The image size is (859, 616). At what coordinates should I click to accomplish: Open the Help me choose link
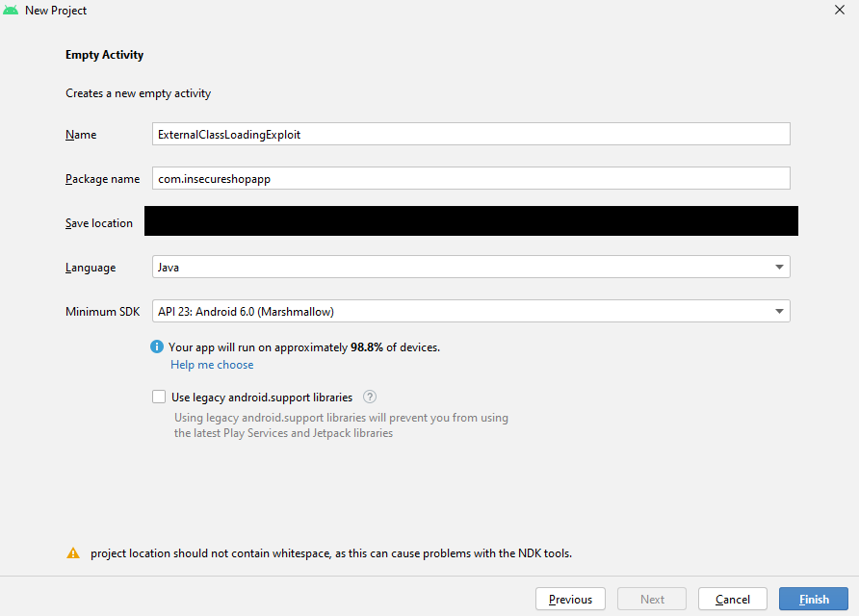click(211, 364)
